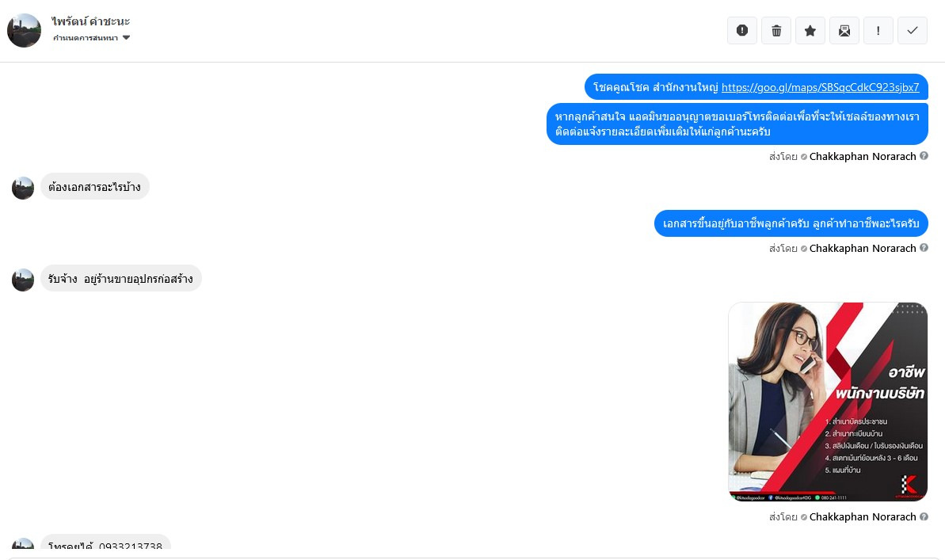
Task: Mark conversation done with checkmark
Action: click(913, 30)
